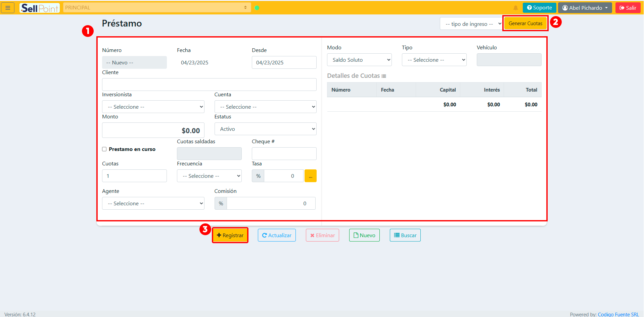Click the Comisión percent sign addon

221,203
